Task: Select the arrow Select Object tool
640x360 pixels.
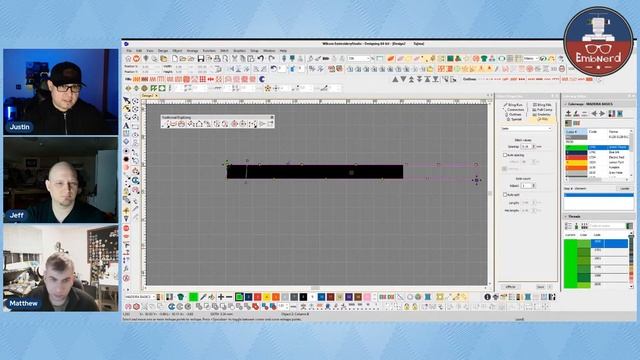Action: coord(127,100)
